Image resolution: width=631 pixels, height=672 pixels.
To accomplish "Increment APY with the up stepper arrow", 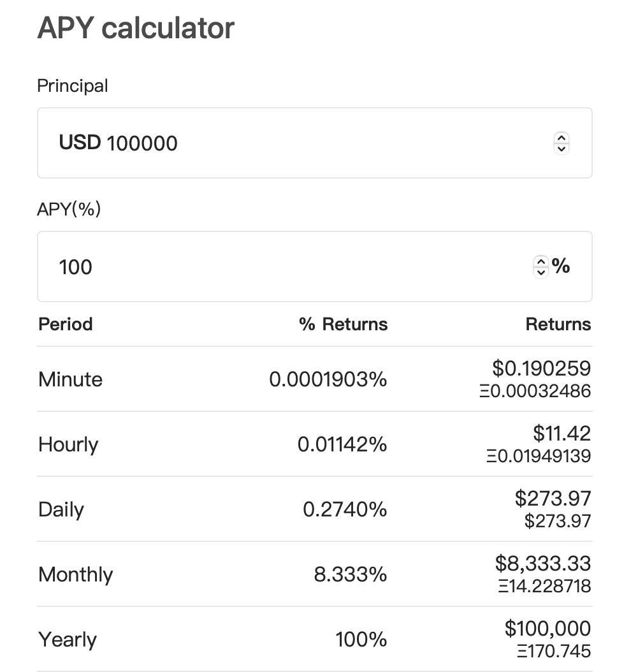I will 541,261.
